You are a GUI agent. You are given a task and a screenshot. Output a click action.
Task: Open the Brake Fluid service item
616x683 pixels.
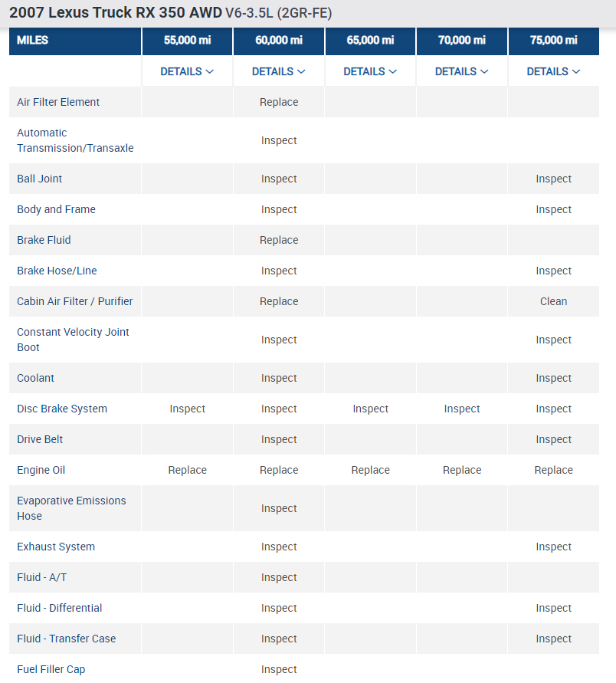tap(44, 240)
